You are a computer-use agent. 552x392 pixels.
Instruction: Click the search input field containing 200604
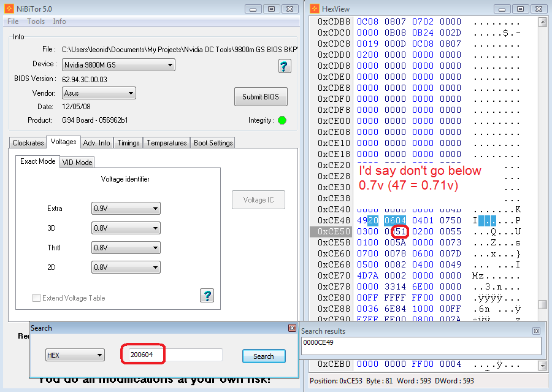[175, 355]
